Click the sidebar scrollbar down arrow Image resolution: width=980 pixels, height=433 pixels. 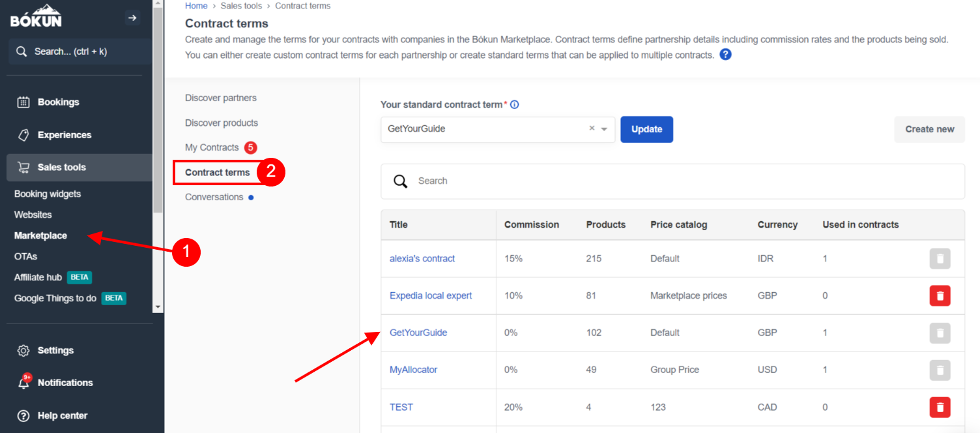[x=158, y=306]
